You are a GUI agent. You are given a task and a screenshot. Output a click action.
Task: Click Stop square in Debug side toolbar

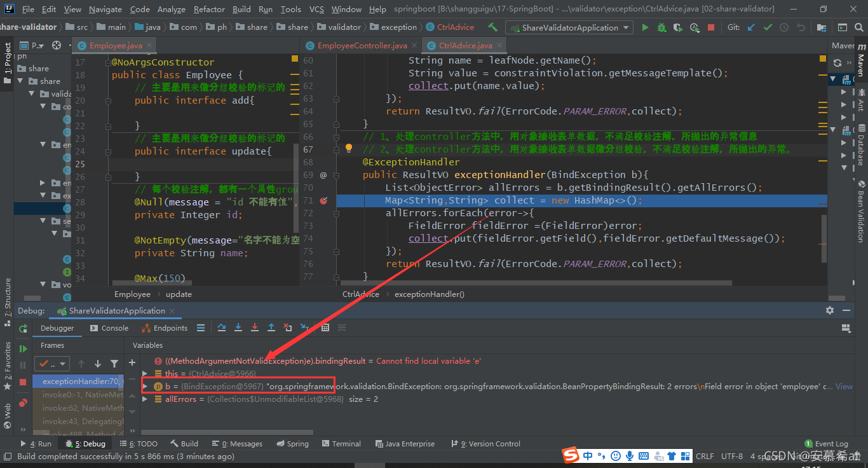pos(23,382)
